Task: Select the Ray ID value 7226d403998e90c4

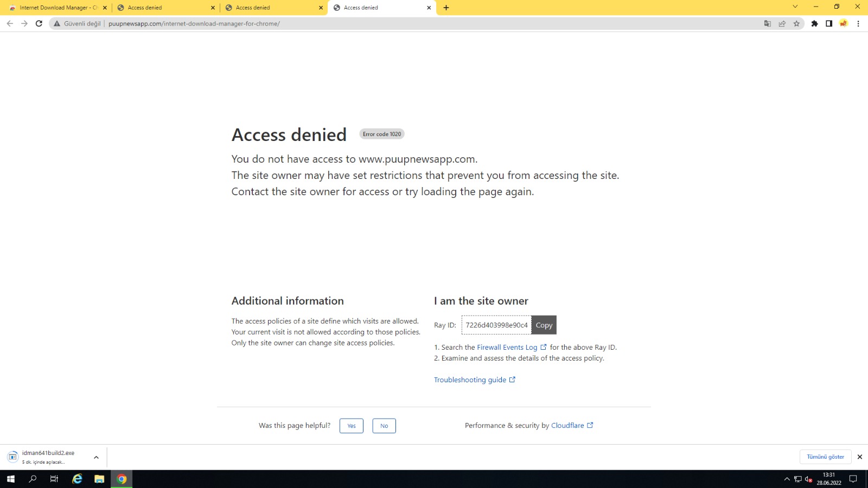Action: pos(496,325)
